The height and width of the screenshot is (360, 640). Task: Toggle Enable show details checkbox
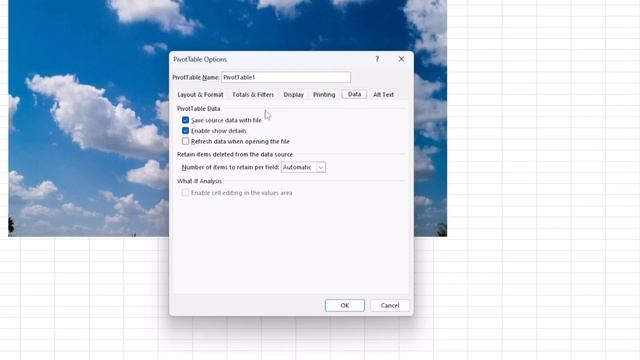click(x=186, y=131)
